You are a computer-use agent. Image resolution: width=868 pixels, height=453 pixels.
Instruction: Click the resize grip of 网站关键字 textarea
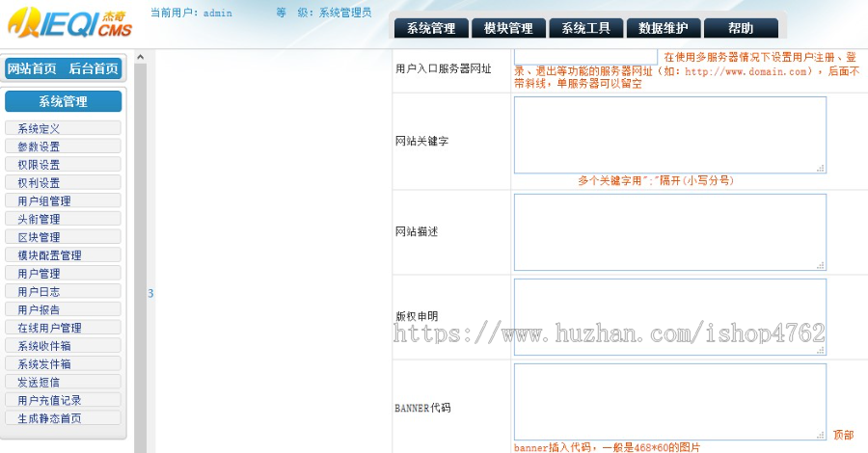820,168
